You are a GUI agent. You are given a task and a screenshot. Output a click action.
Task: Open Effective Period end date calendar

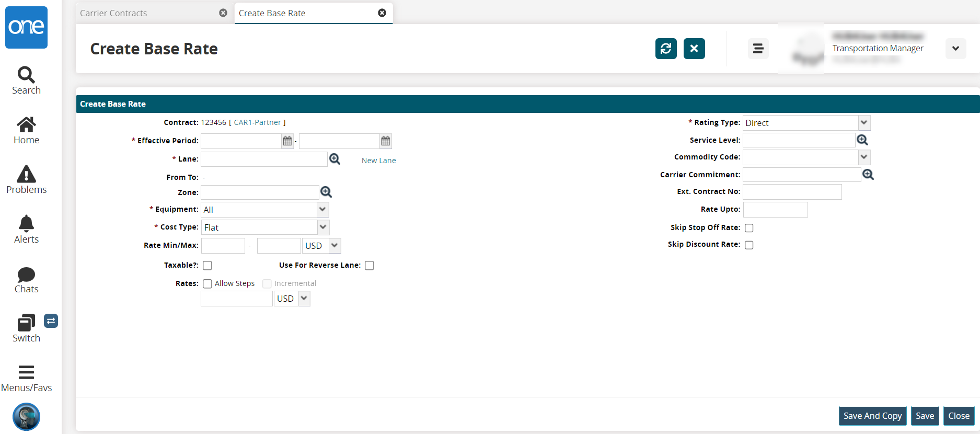(386, 141)
